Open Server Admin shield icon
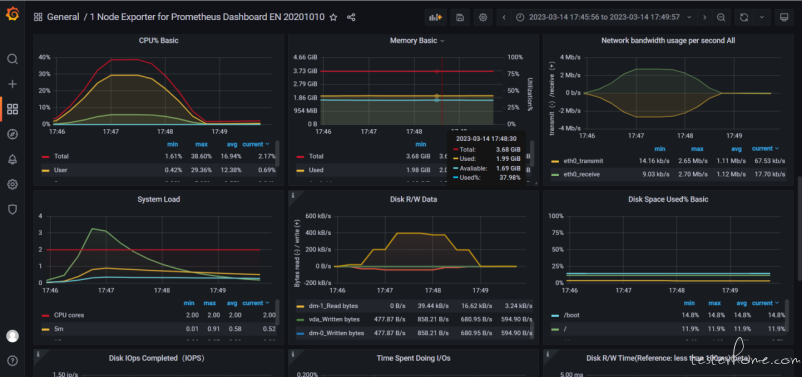Viewport: 802px width, 377px height. tap(12, 209)
